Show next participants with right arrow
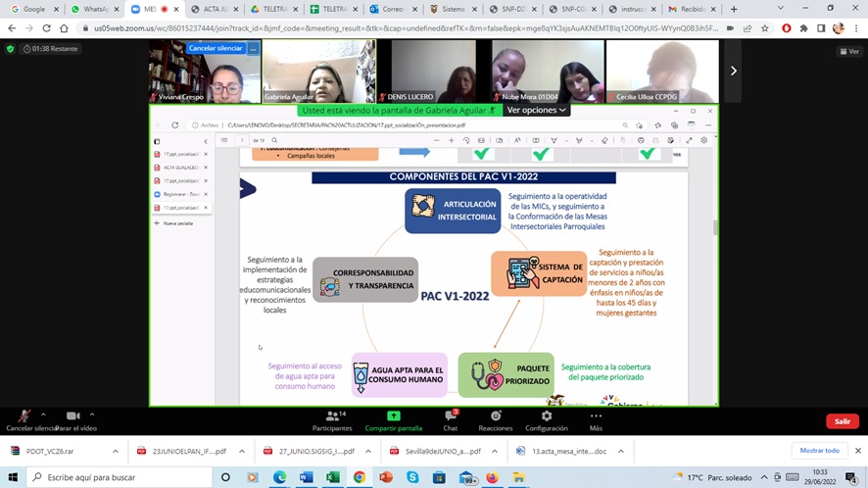 [733, 71]
